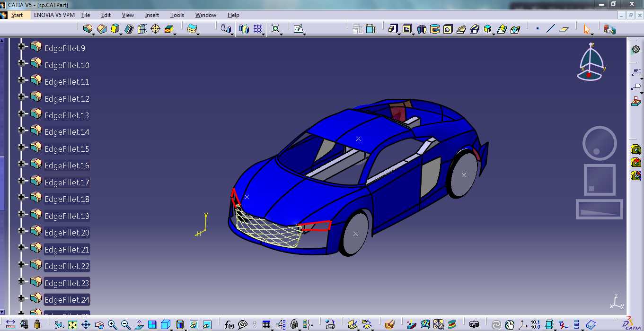Expand the EdgeFillet.21 tree node
644x331 pixels.
pyautogui.click(x=21, y=247)
